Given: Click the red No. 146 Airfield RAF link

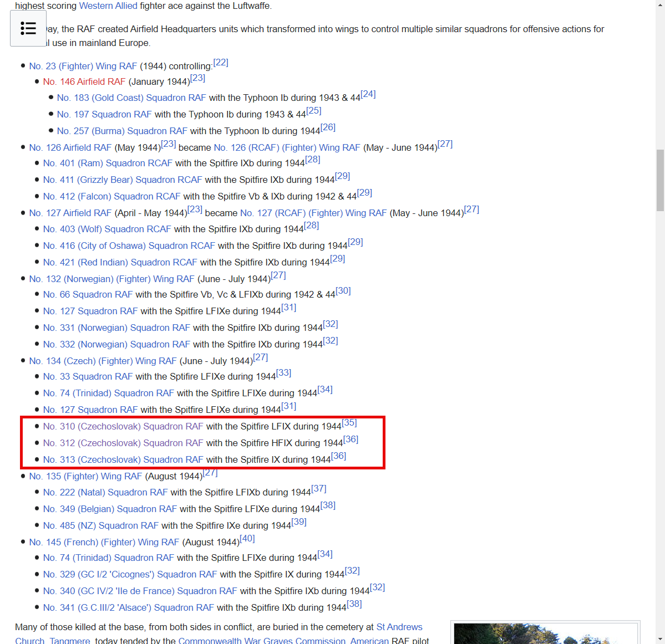Looking at the screenshot, I should tap(84, 82).
